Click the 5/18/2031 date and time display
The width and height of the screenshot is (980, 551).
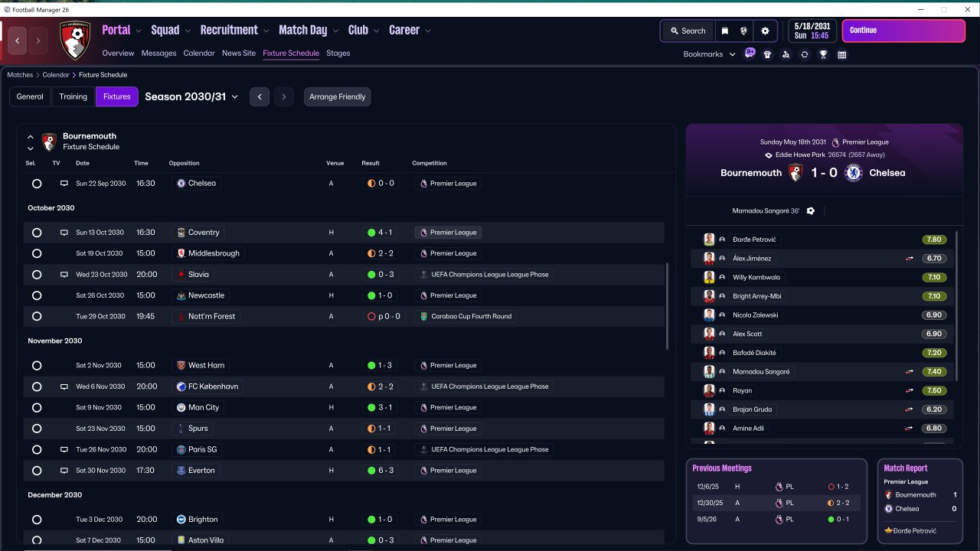tap(811, 31)
